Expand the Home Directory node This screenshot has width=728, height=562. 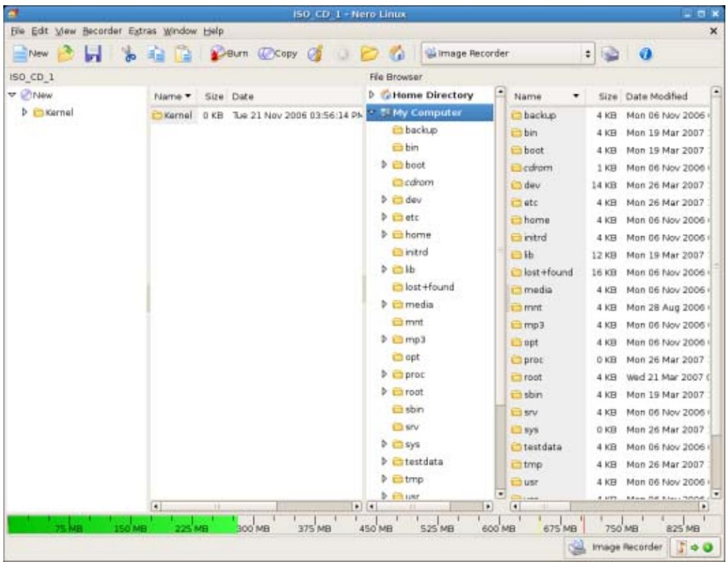pyautogui.click(x=371, y=95)
